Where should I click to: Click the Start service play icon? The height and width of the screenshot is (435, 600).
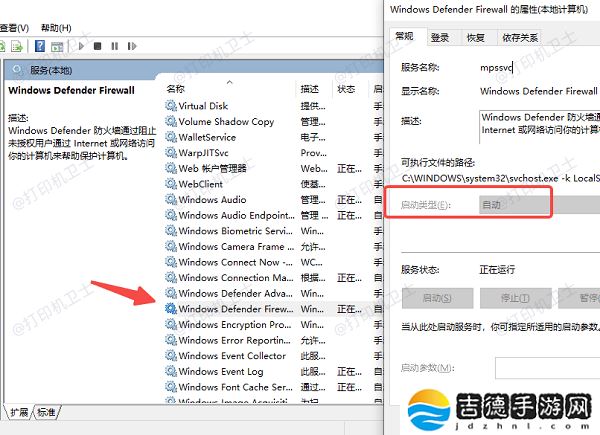pyautogui.click(x=81, y=46)
